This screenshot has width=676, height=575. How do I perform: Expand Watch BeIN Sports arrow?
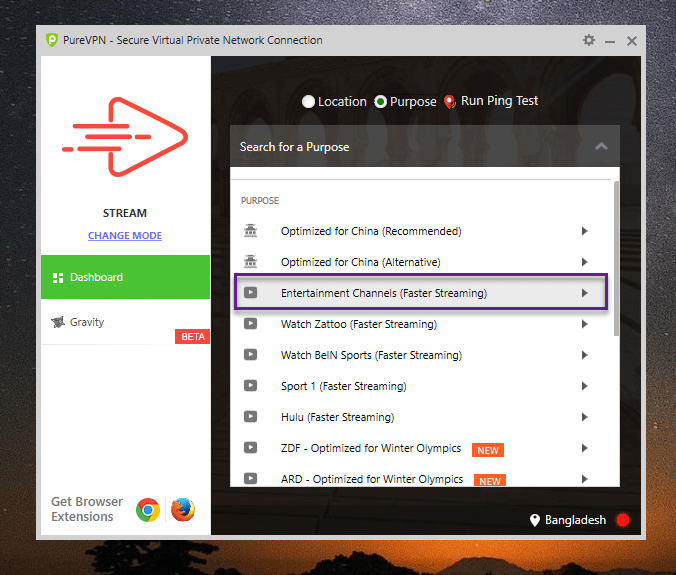585,355
